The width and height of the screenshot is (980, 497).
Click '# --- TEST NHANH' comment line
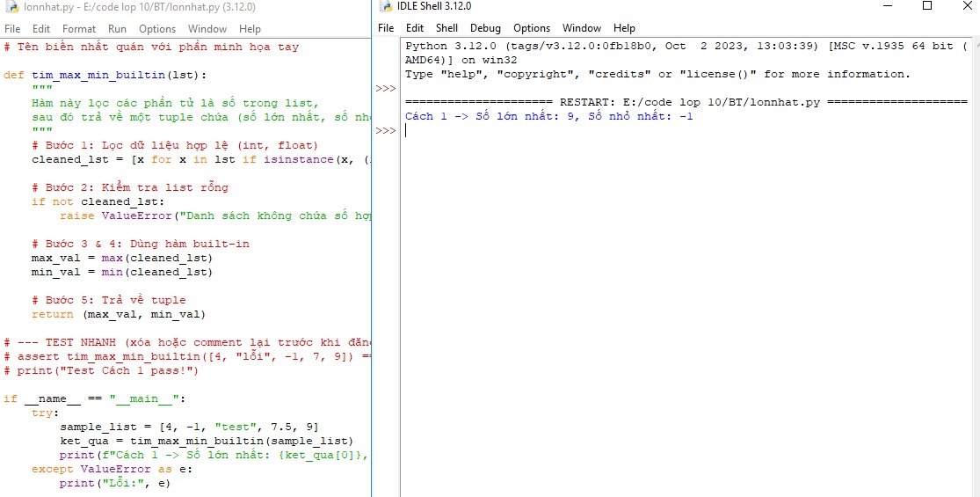tap(187, 342)
